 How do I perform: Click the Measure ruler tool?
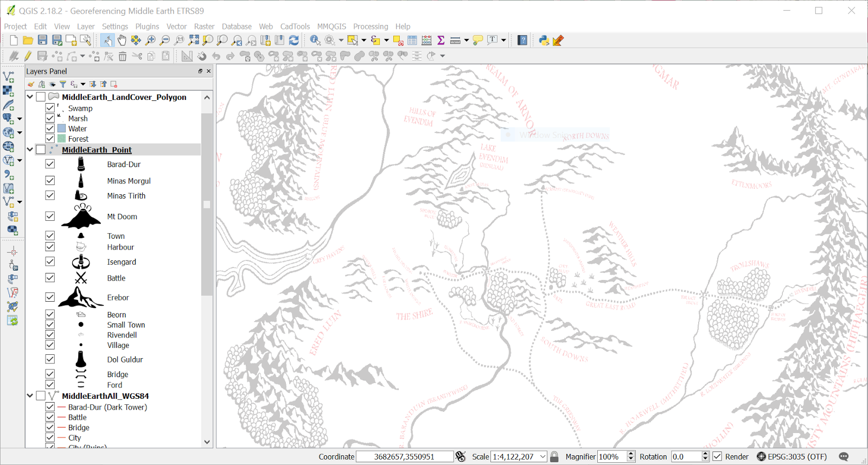pyautogui.click(x=455, y=40)
